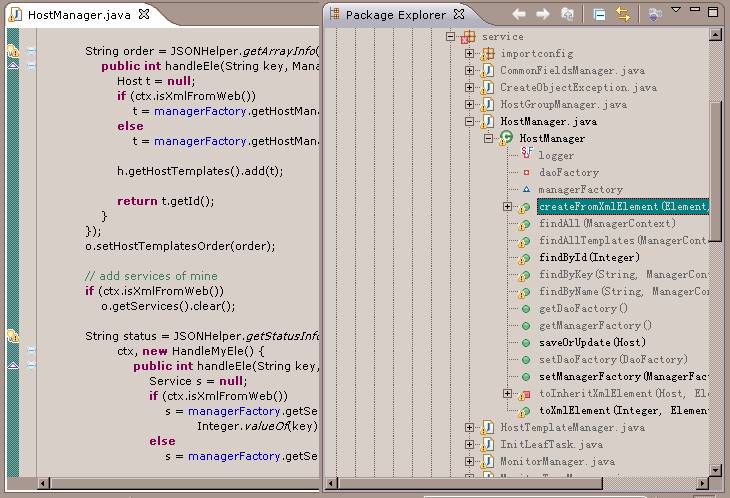Click the HostGroupManager.java file icon
The image size is (730, 498).
click(x=487, y=105)
